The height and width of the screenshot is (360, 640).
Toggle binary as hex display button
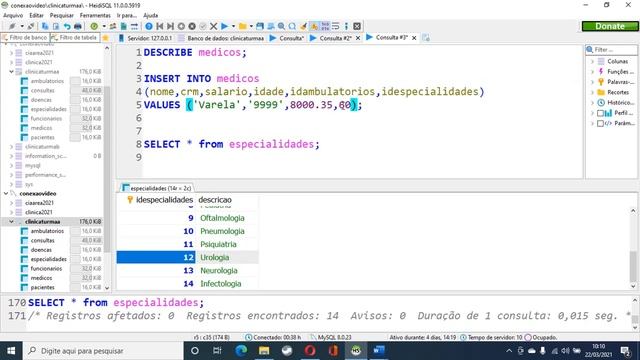[x=325, y=26]
